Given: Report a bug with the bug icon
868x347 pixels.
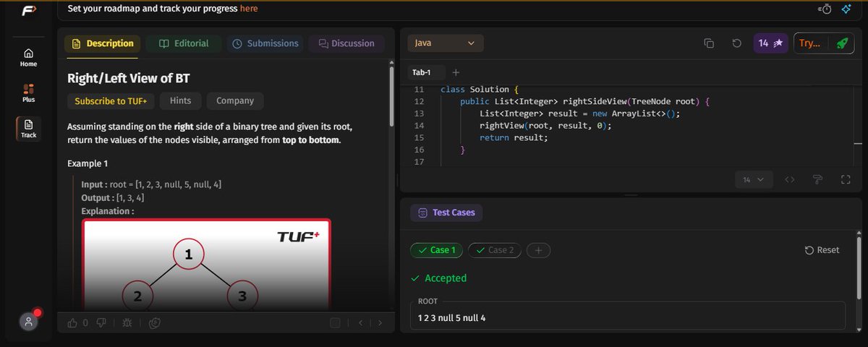Looking at the screenshot, I should pos(127,323).
